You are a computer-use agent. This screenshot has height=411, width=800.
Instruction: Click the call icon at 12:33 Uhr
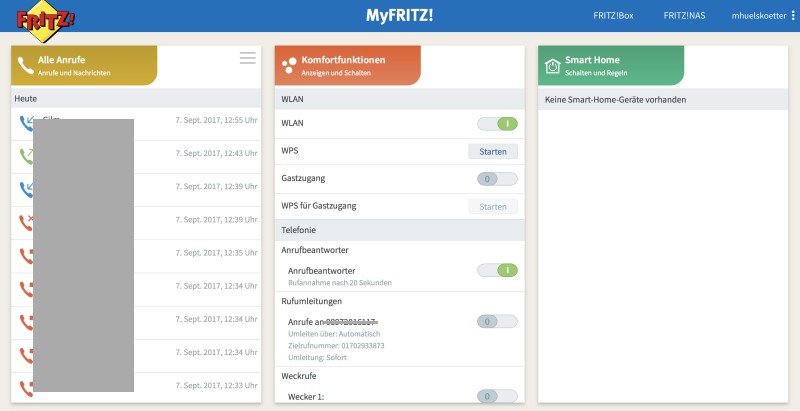pos(26,388)
